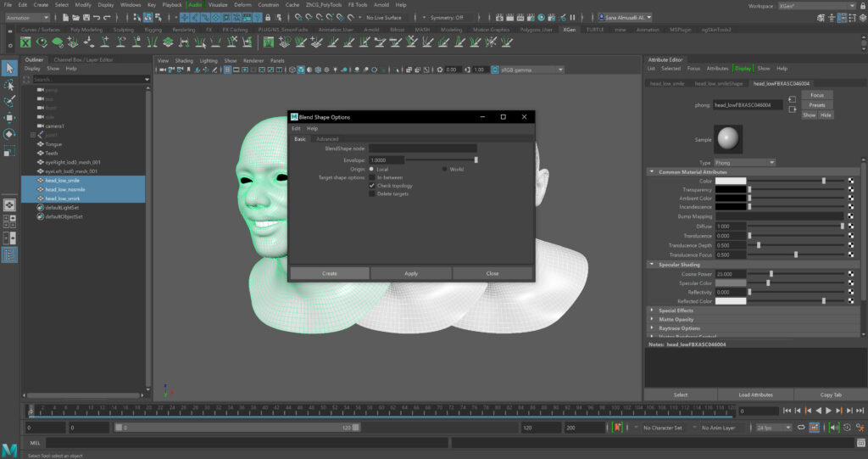
Task: Click the Color attribute map checker button
Action: tap(851, 181)
